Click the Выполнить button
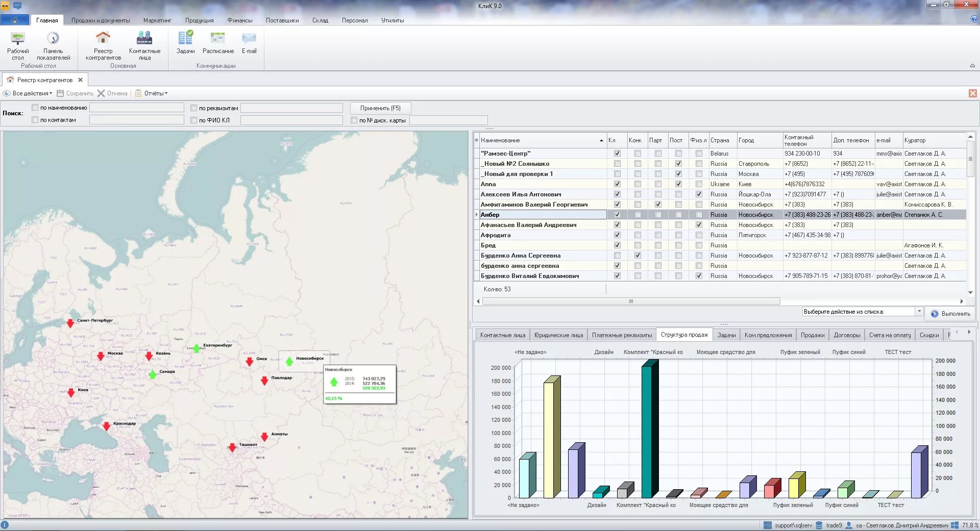The height and width of the screenshot is (531, 980). click(x=950, y=314)
